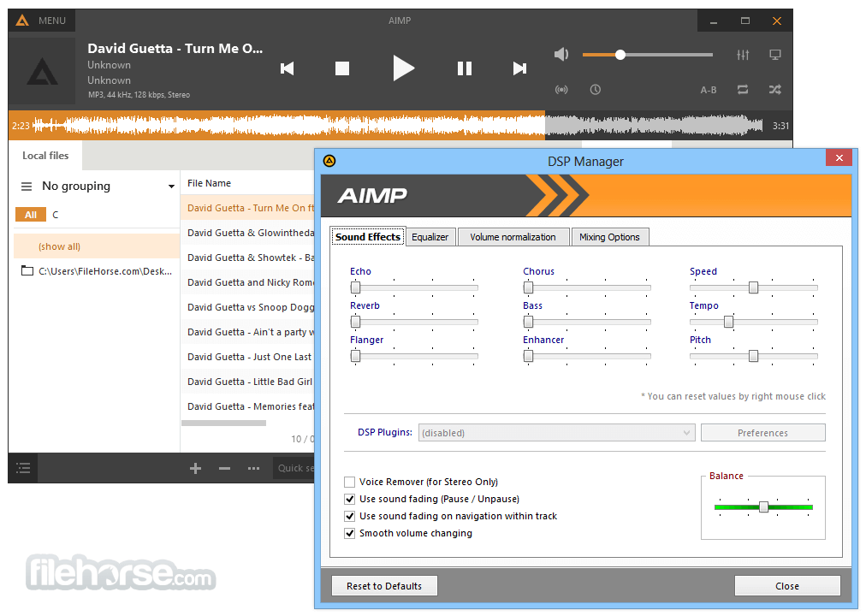Adjust the Speed slider
This screenshot has height=616, width=866.
754,287
